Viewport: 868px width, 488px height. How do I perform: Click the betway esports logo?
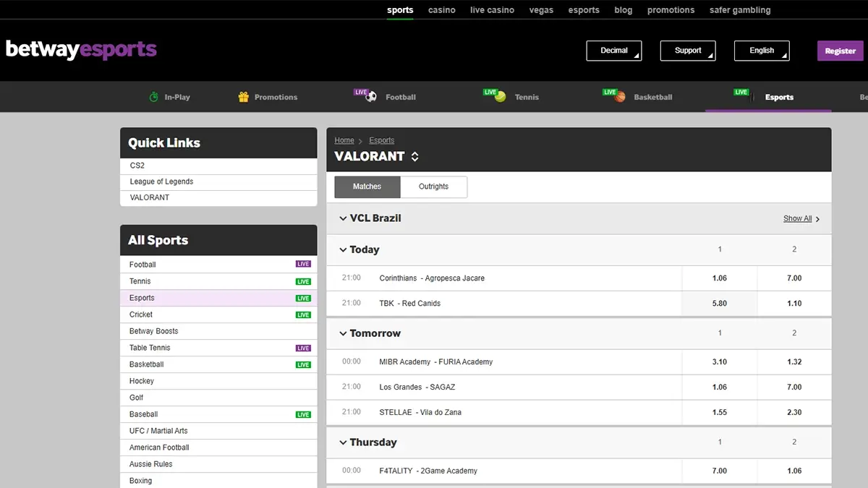(81, 49)
